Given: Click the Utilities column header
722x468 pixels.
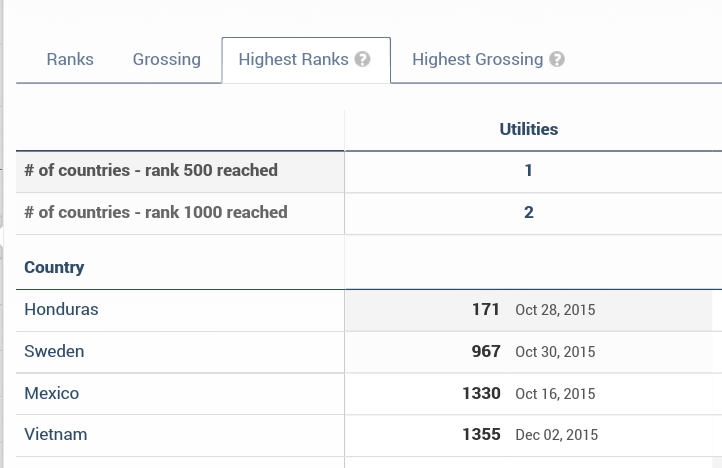Looking at the screenshot, I should (x=528, y=129).
